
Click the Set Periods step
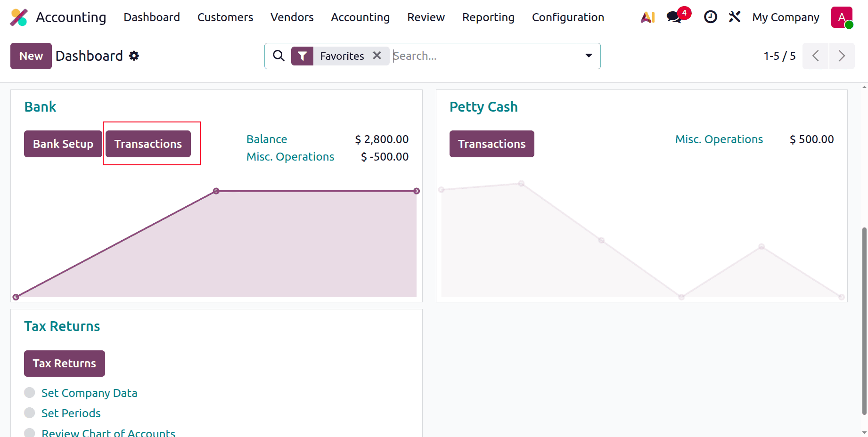tap(71, 413)
